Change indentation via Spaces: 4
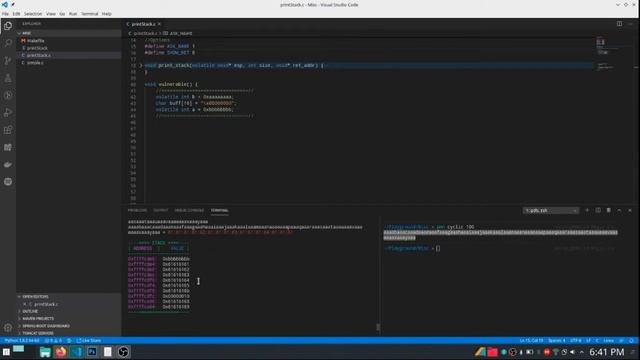Image resolution: width=640 pixels, height=360 pixels. point(557,340)
